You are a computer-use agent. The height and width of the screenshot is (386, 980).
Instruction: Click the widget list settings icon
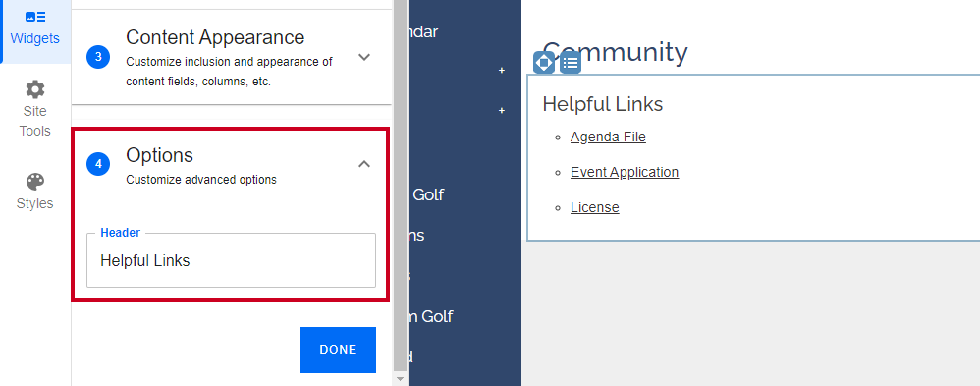tap(570, 63)
